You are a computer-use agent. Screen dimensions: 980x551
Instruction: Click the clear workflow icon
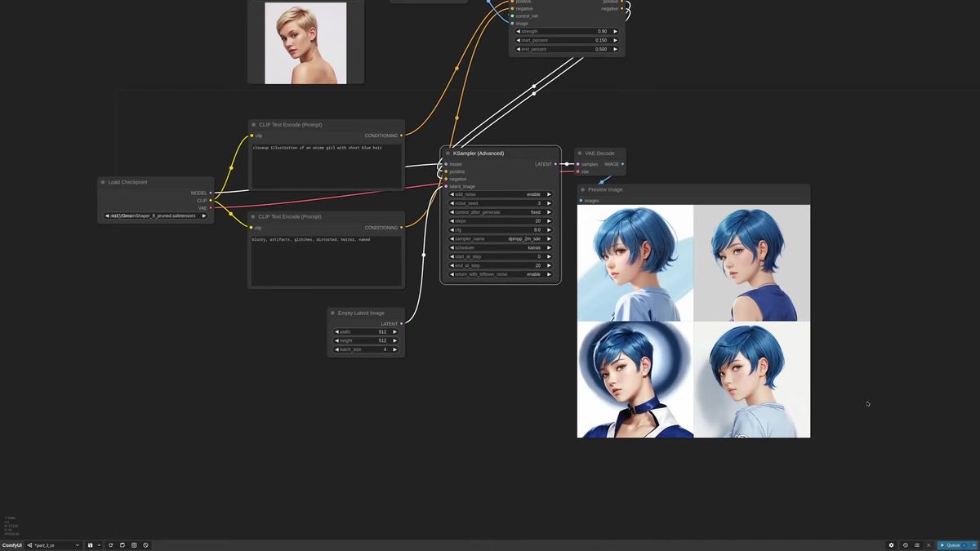pos(145,545)
